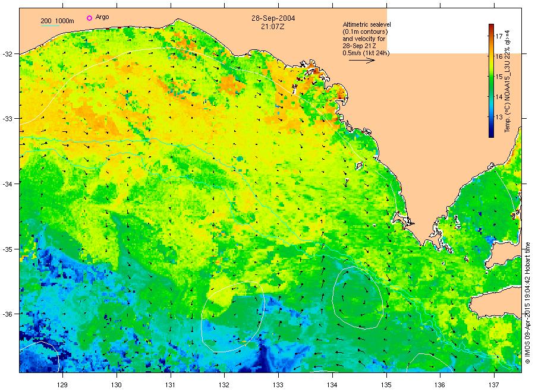Click the '21:07Z' time text
Viewport: 535px width, 392px height.
coord(273,26)
